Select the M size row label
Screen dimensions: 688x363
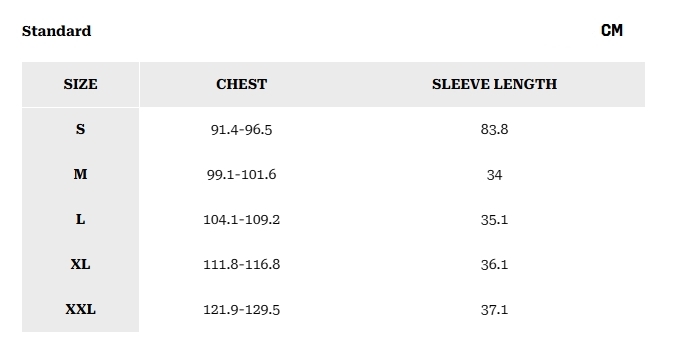coord(80,174)
